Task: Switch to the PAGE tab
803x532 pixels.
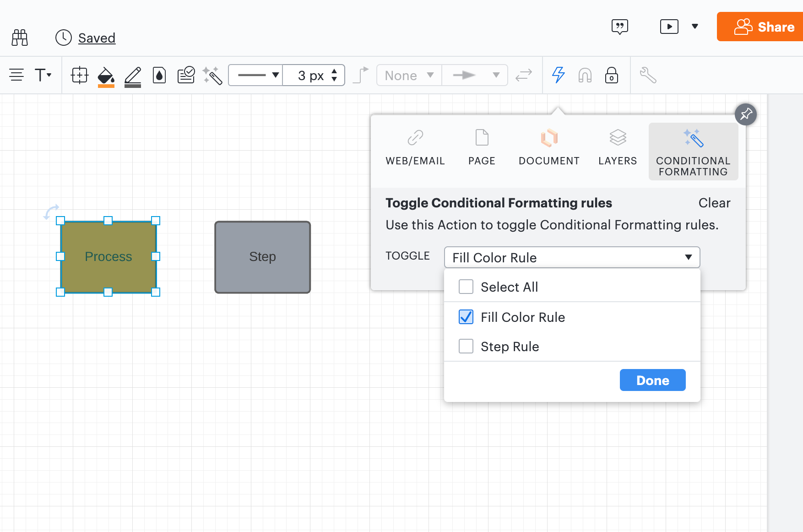Action: point(482,147)
